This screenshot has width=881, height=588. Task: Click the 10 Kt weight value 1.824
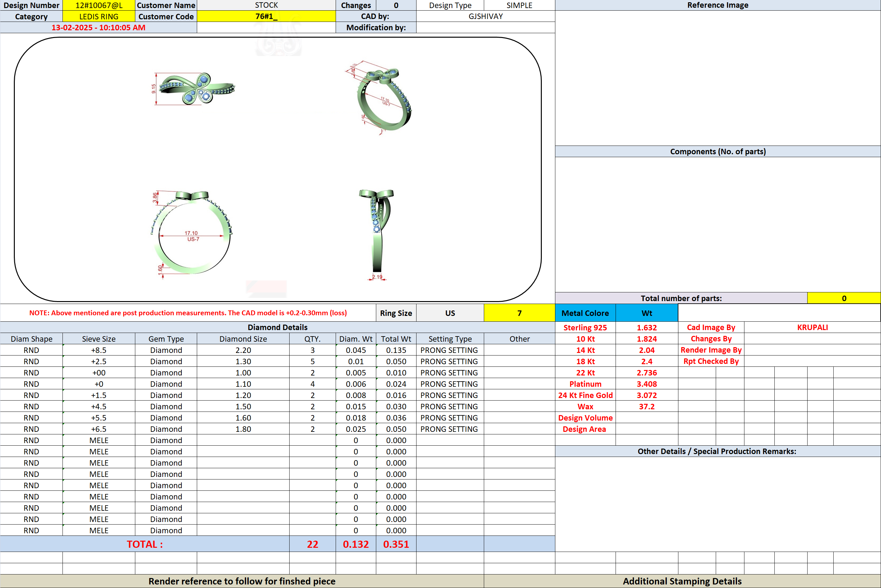click(x=646, y=339)
